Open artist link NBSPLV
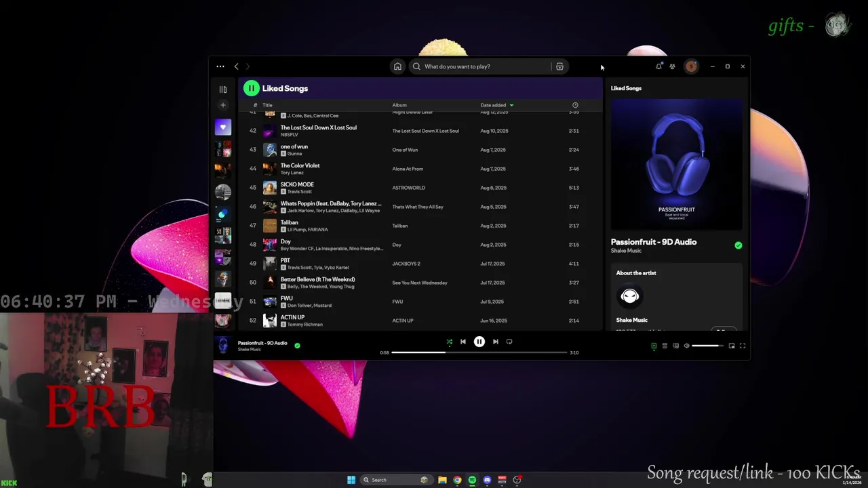868x488 pixels. tap(289, 135)
